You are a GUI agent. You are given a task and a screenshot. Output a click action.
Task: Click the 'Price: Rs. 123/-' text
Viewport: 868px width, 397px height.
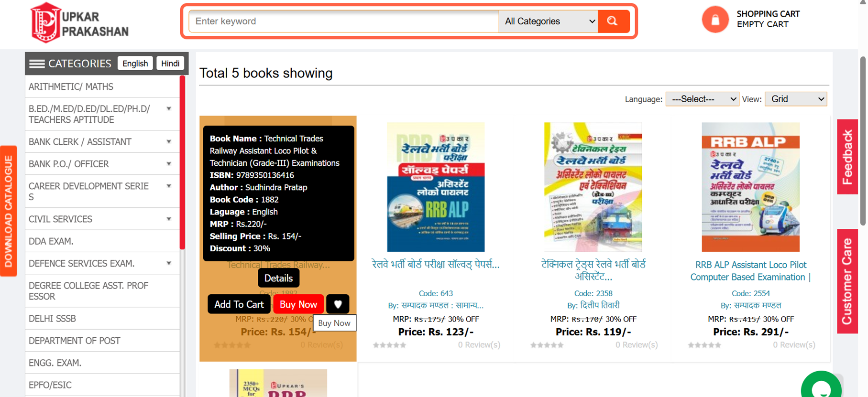(436, 332)
